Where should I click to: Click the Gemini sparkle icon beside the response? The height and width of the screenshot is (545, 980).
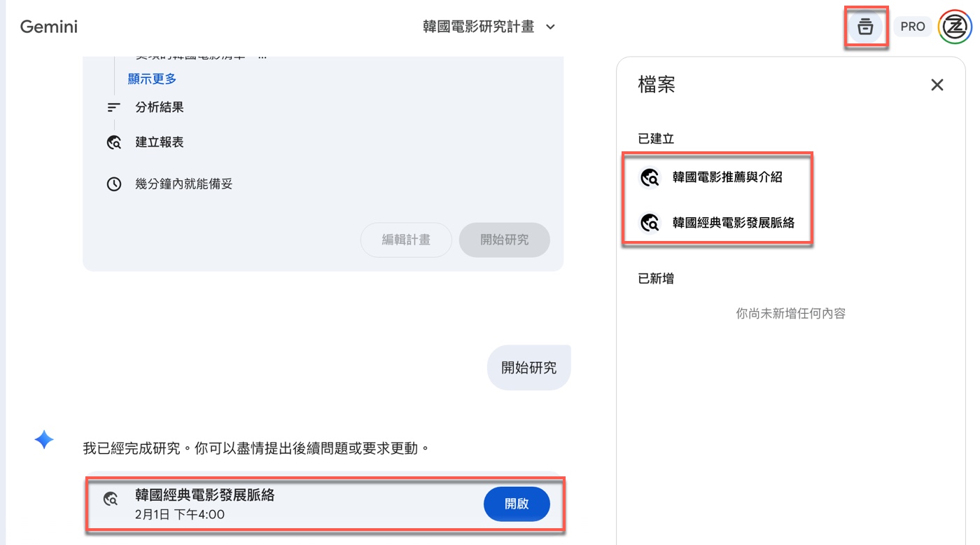[x=43, y=440]
